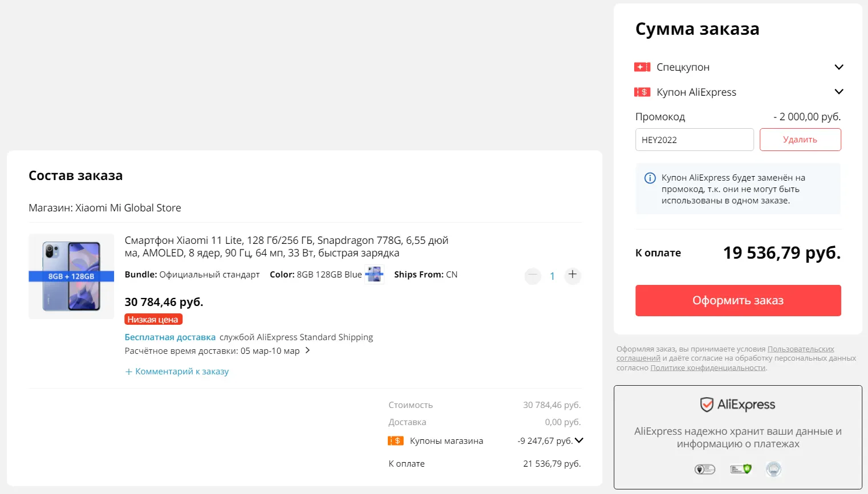Click the blue color variant swatch
868x494 pixels.
coord(374,275)
